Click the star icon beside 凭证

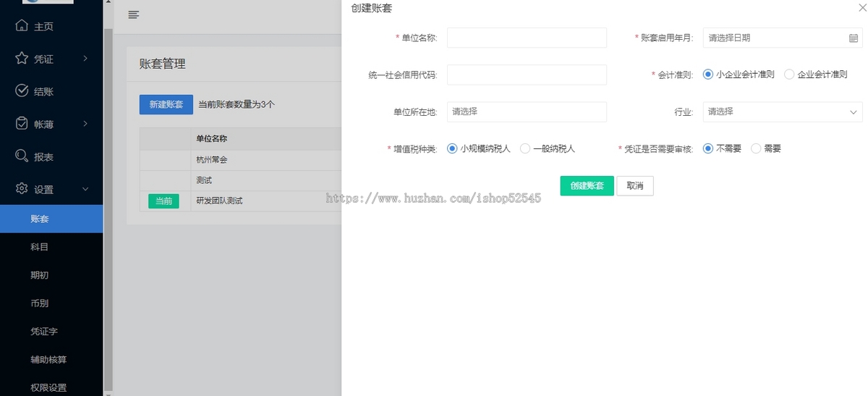click(22, 59)
